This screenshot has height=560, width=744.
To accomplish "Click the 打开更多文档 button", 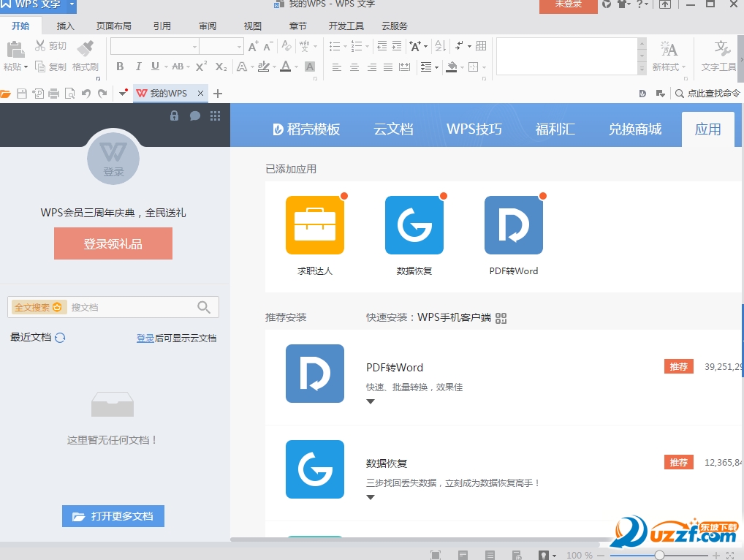I will coord(113,516).
